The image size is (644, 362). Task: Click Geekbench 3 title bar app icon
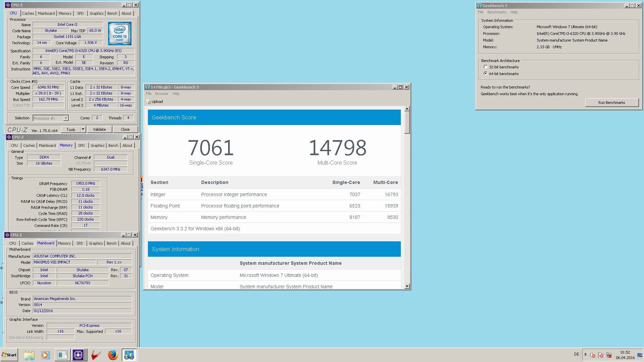(480, 6)
